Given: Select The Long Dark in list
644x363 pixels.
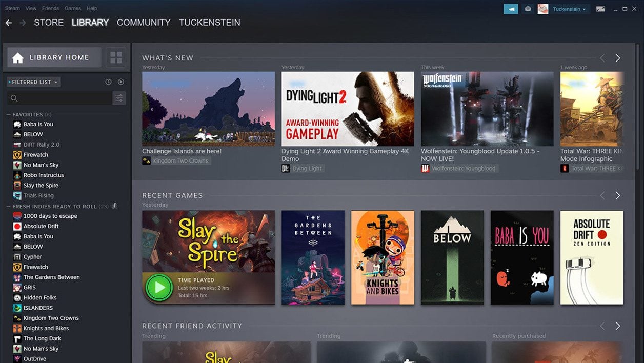Looking at the screenshot, I should [42, 338].
